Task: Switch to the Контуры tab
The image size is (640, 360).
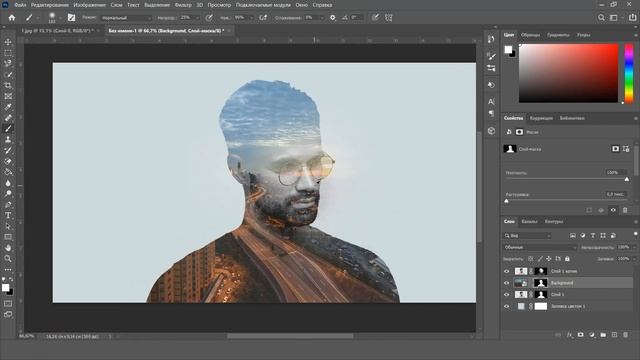Action: 554,222
